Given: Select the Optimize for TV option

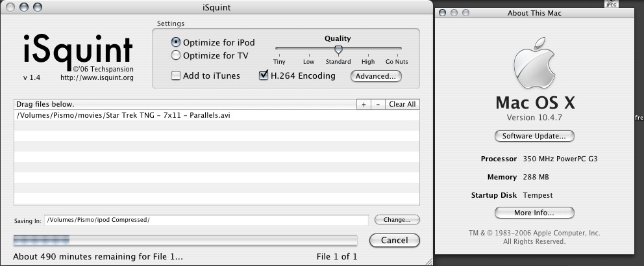Looking at the screenshot, I should click(x=175, y=55).
